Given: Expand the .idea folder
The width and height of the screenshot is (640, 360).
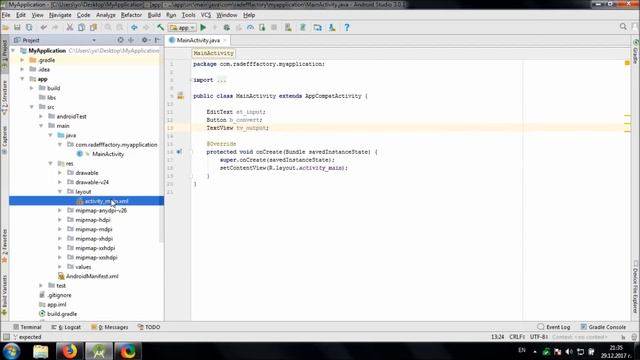Looking at the screenshot, I should [x=22, y=69].
